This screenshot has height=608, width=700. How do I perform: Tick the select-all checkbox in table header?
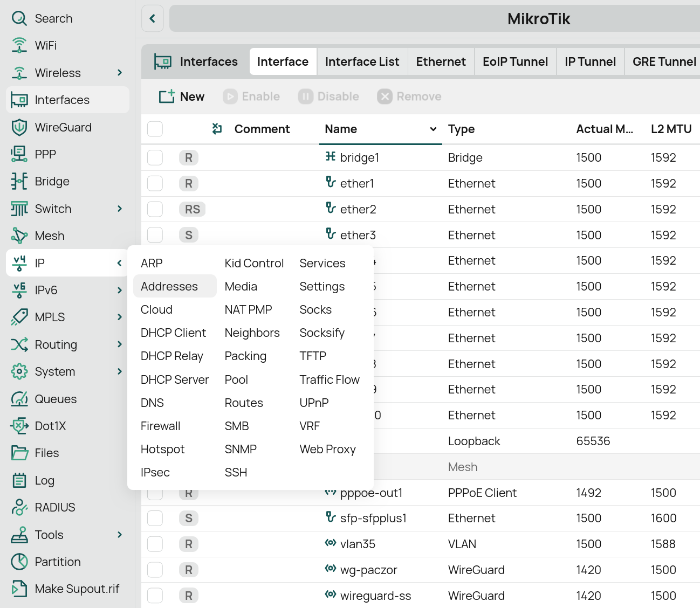point(155,129)
